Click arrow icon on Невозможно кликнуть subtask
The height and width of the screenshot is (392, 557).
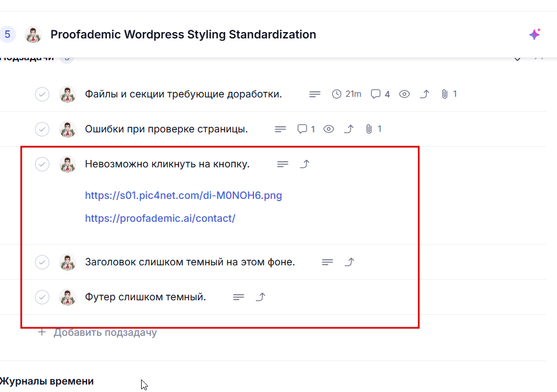[305, 164]
